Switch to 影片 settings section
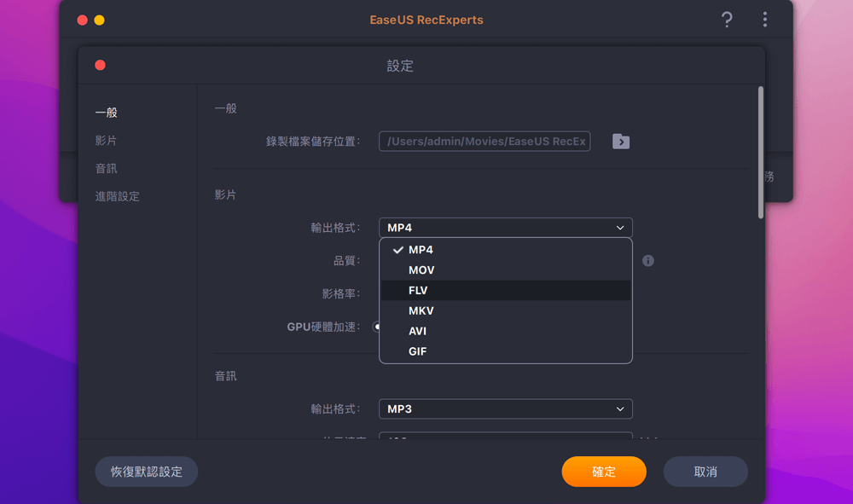853x504 pixels. tap(106, 140)
